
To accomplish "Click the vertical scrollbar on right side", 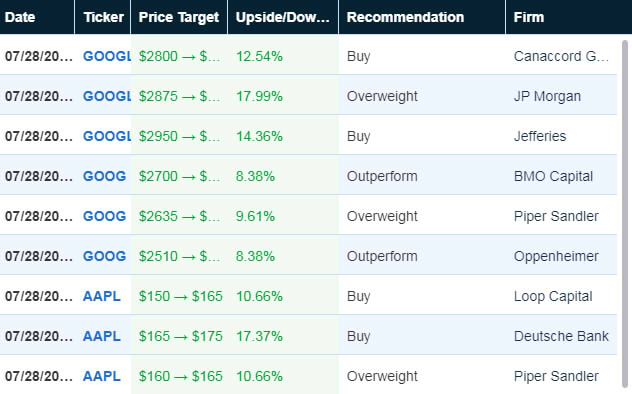I will pyautogui.click(x=625, y=214).
